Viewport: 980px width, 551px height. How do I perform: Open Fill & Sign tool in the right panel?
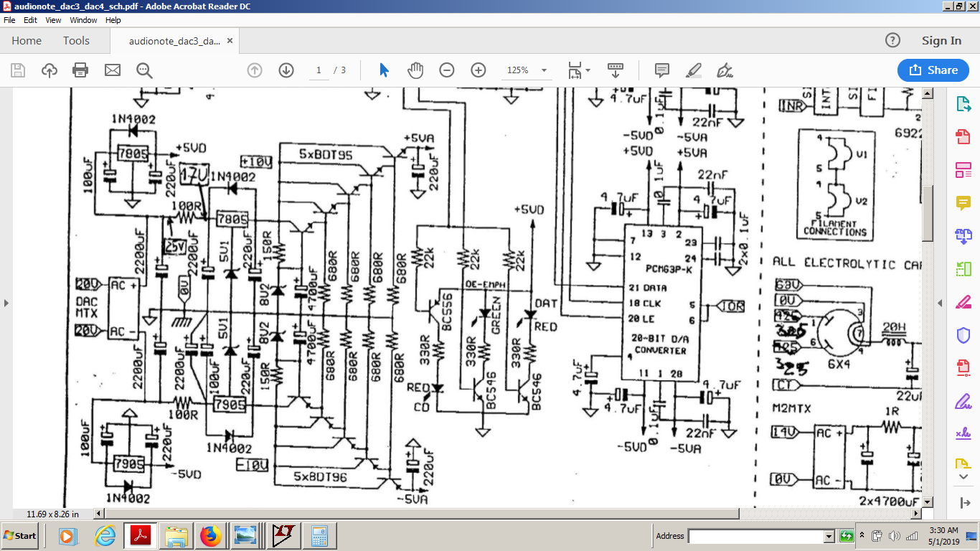963,401
